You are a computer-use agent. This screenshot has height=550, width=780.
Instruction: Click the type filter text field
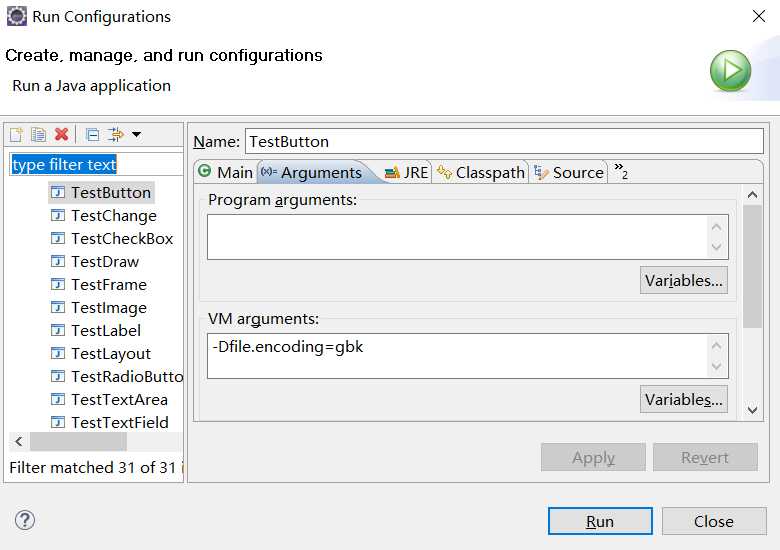(x=96, y=165)
